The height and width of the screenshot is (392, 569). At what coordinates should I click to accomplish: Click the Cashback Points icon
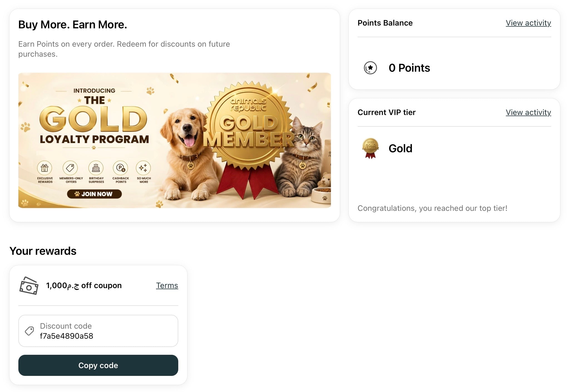point(120,168)
